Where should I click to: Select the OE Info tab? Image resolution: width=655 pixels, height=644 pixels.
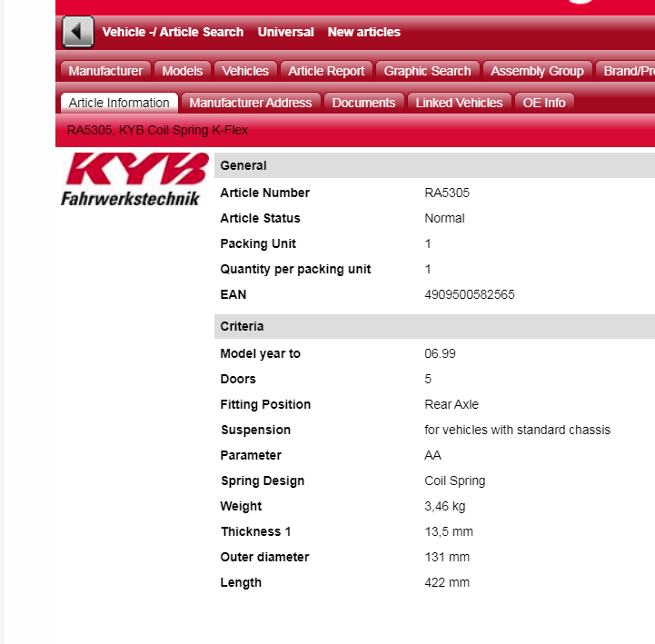(x=544, y=103)
